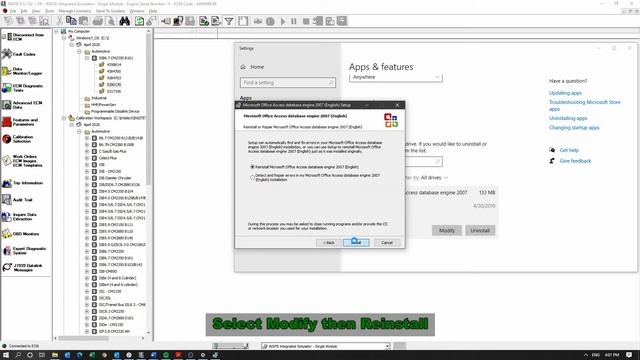Select Reinstall Microsoft Office Access database engine option
The height and width of the screenshot is (360, 640).
coord(252,167)
